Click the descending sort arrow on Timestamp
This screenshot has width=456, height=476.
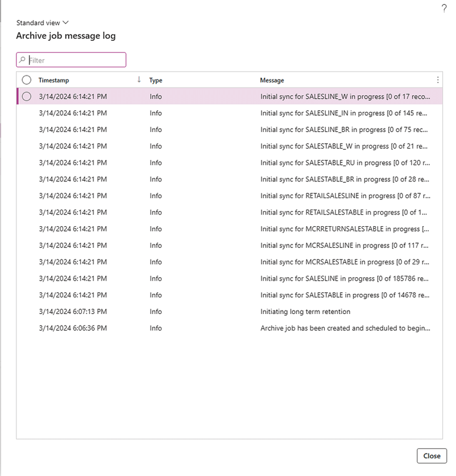point(139,79)
